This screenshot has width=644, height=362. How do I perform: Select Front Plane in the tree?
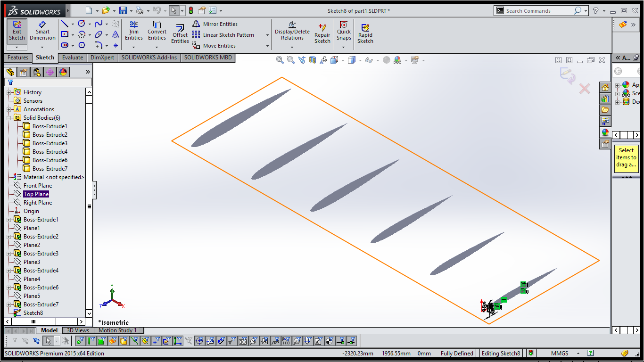pyautogui.click(x=38, y=186)
